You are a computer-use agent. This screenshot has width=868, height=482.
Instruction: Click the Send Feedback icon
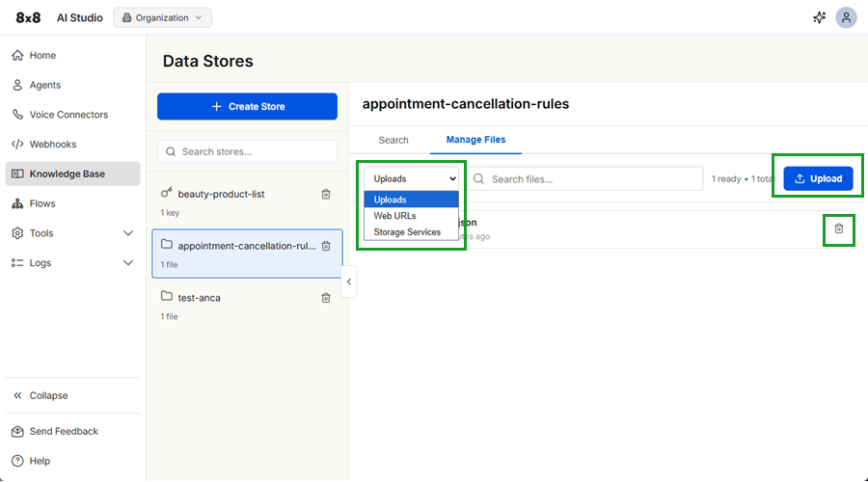(17, 431)
